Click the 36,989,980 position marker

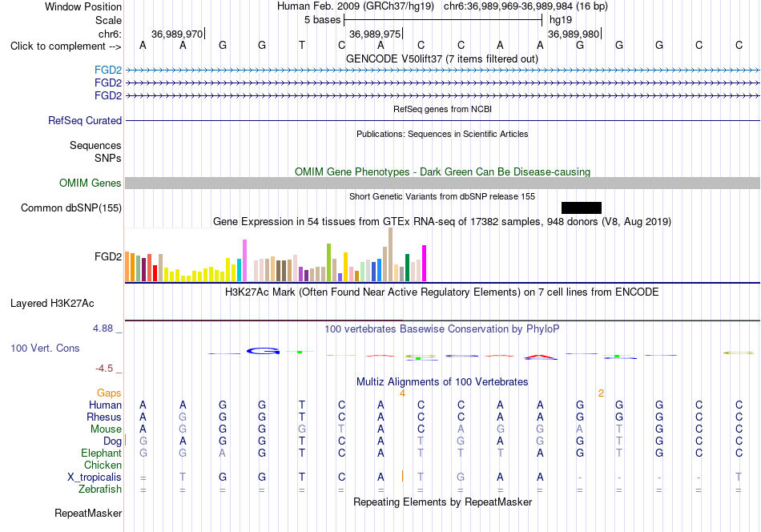(574, 34)
